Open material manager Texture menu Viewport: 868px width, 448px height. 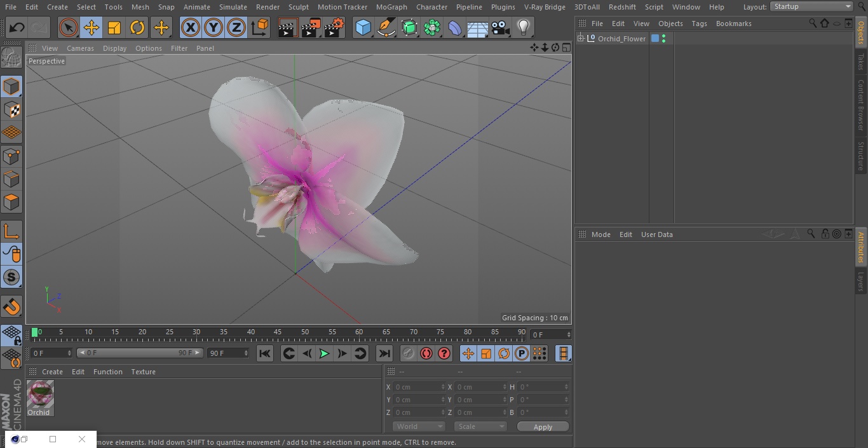(x=143, y=372)
